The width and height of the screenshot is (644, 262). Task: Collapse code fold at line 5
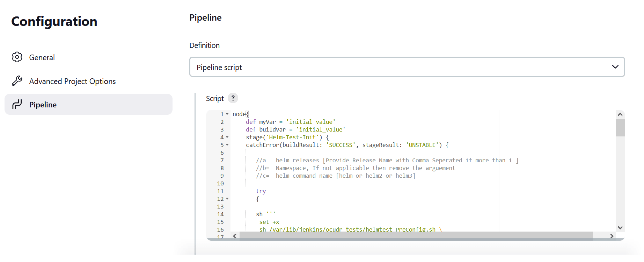tap(227, 145)
